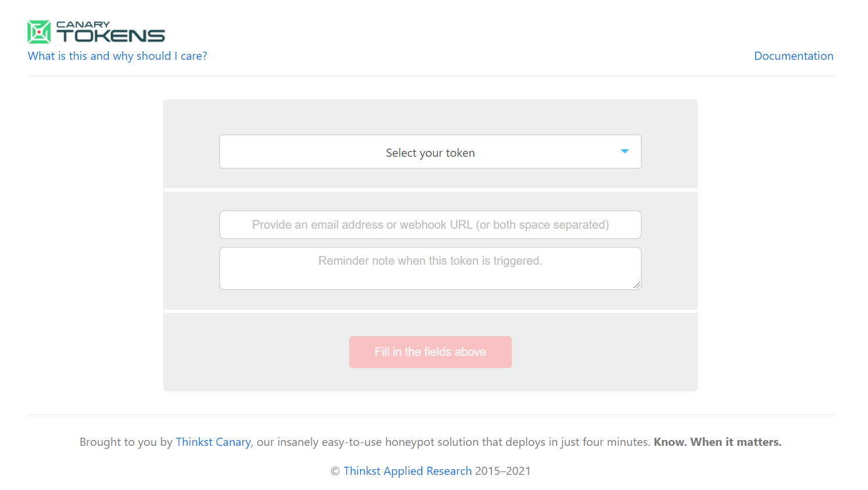Image resolution: width=868 pixels, height=490 pixels.
Task: Click the reminder note resize handle
Action: [637, 285]
